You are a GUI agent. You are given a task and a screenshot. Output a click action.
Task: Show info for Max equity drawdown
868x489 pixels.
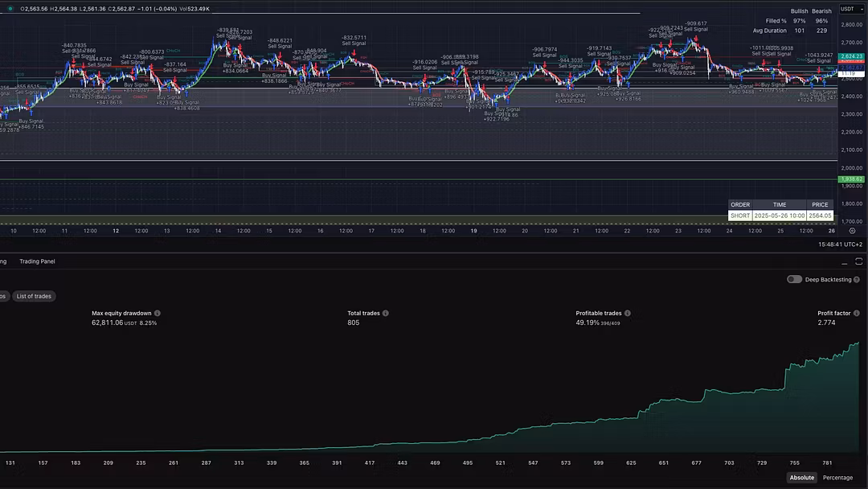pos(158,313)
